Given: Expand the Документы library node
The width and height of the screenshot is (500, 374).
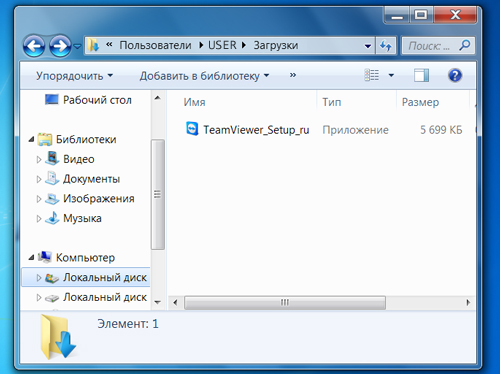Looking at the screenshot, I should (x=39, y=179).
